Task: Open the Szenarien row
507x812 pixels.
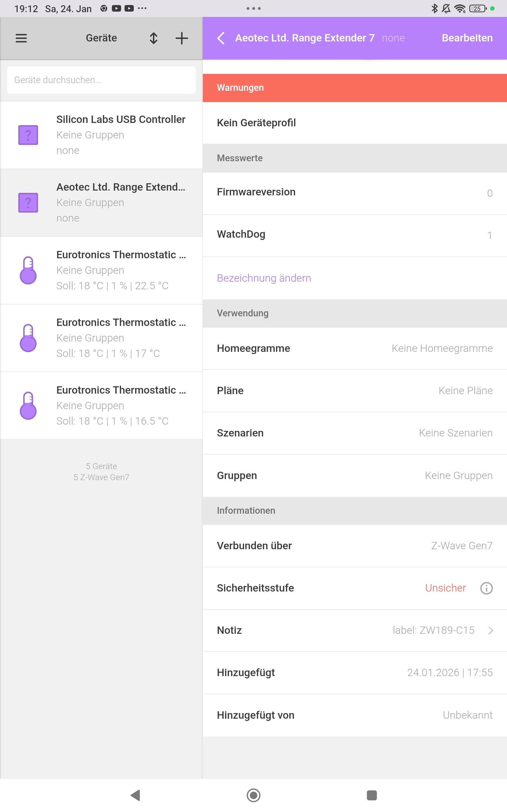Action: pyautogui.click(x=354, y=433)
